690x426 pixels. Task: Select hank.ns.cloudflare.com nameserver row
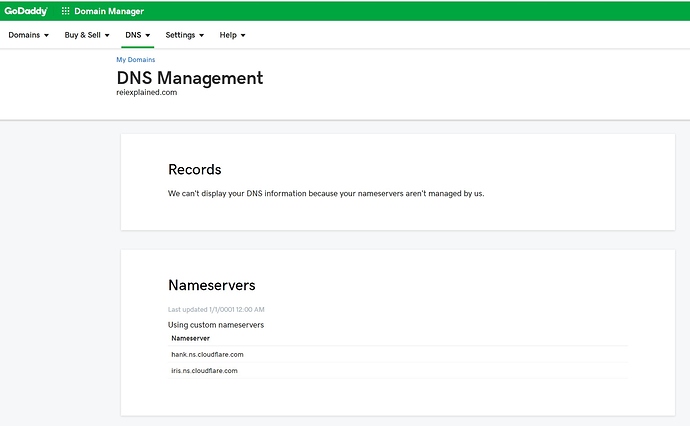398,354
